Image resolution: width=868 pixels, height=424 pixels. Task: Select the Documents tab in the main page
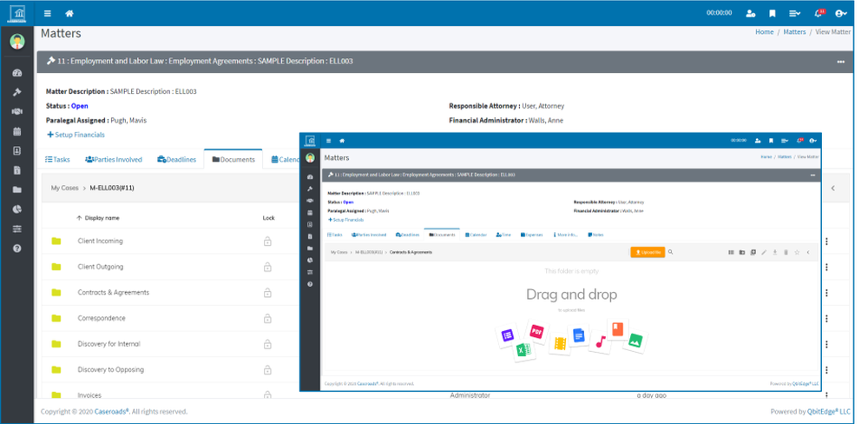pos(233,159)
